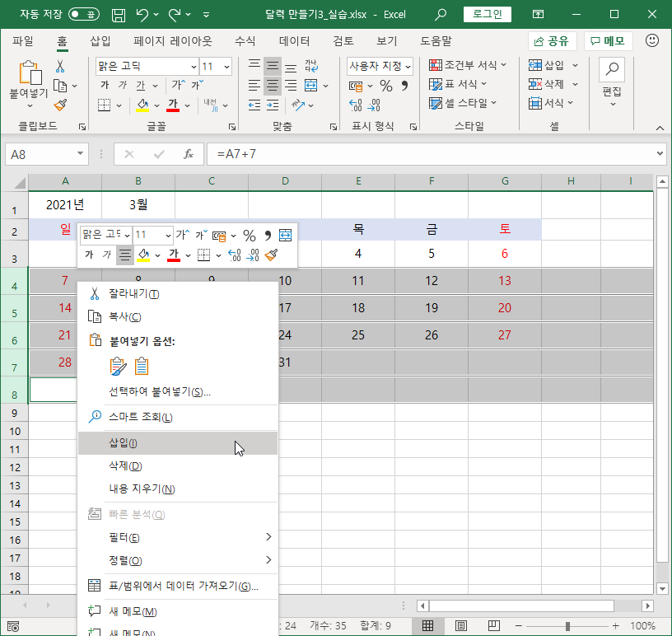Open the Data ribbon tab
The image size is (672, 636).
pos(295,41)
